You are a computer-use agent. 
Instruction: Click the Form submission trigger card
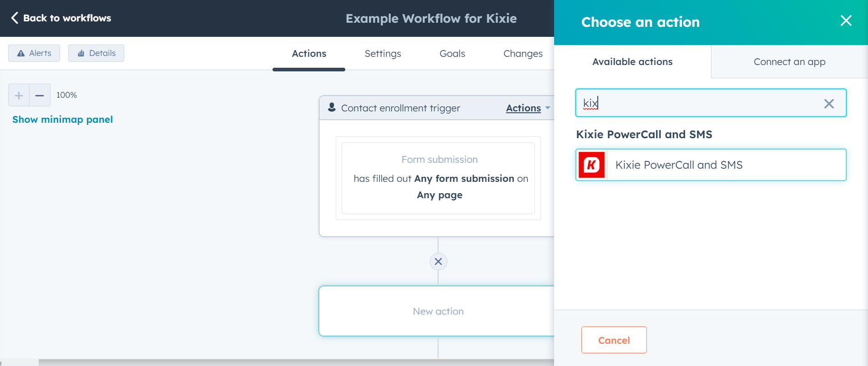(438, 178)
